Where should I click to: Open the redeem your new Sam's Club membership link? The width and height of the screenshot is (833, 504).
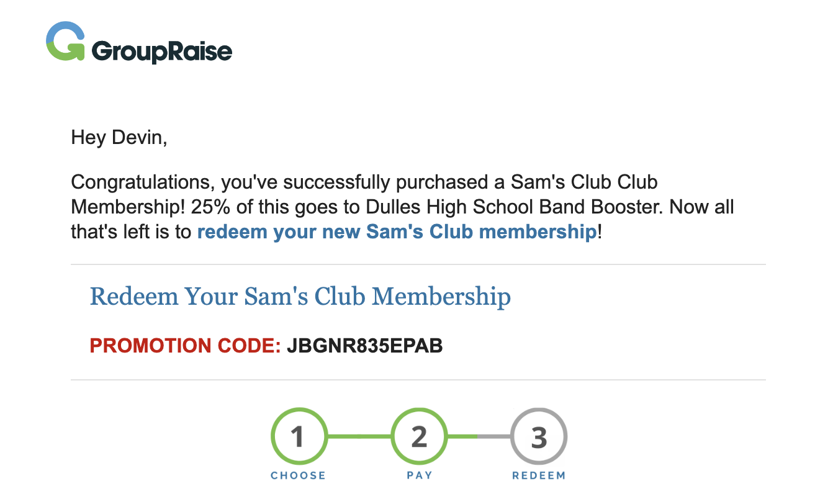coord(397,232)
